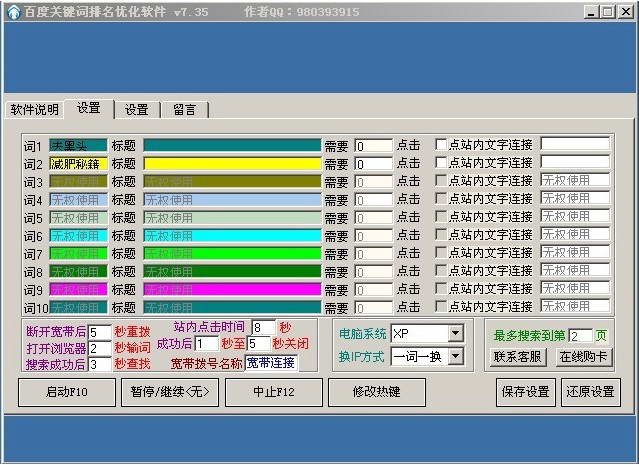Image resolution: width=639 pixels, height=465 pixels.
Task: Enable 点站内文字连接 checkbox for 词1
Action: [441, 145]
